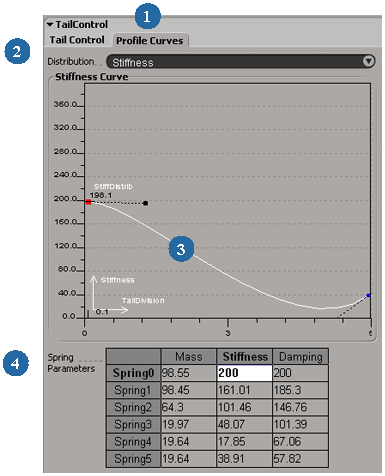Open the Distribution dropdown arrow

pyautogui.click(x=368, y=61)
